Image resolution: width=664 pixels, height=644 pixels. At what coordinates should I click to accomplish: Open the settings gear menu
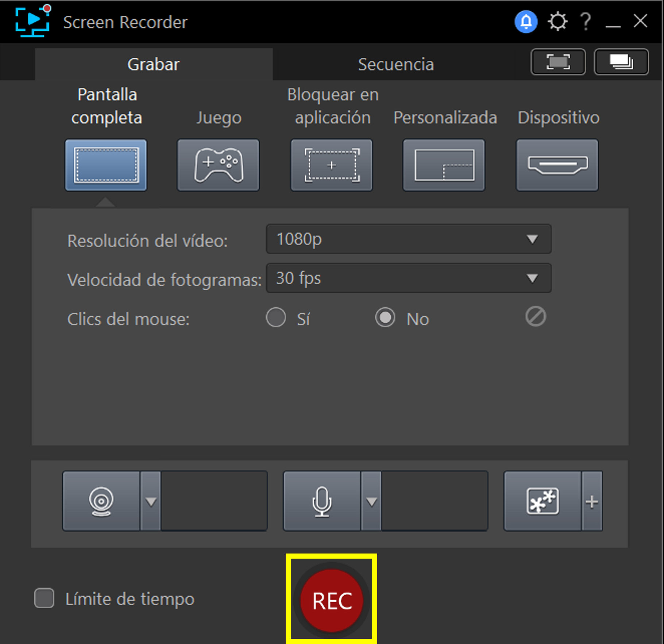tap(557, 21)
